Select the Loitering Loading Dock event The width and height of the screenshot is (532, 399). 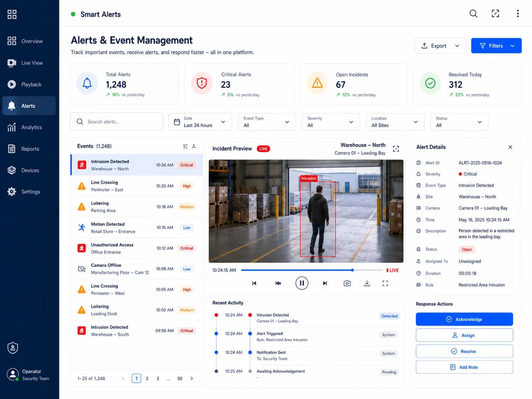pos(137,310)
